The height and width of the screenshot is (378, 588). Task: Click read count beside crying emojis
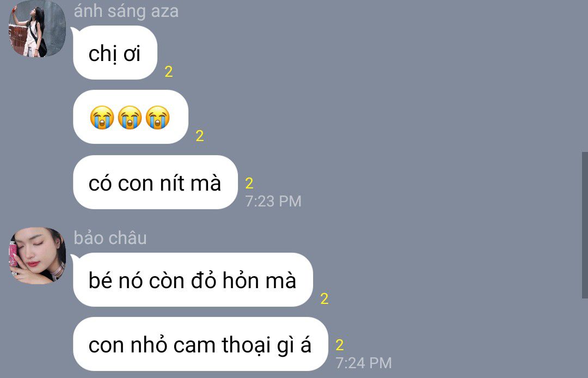(200, 136)
